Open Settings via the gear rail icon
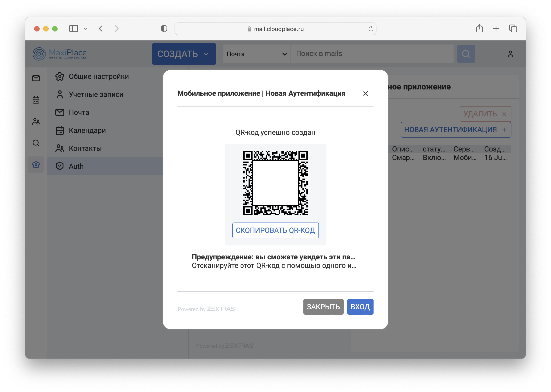Screen dimensions: 551x392 (x=36, y=165)
